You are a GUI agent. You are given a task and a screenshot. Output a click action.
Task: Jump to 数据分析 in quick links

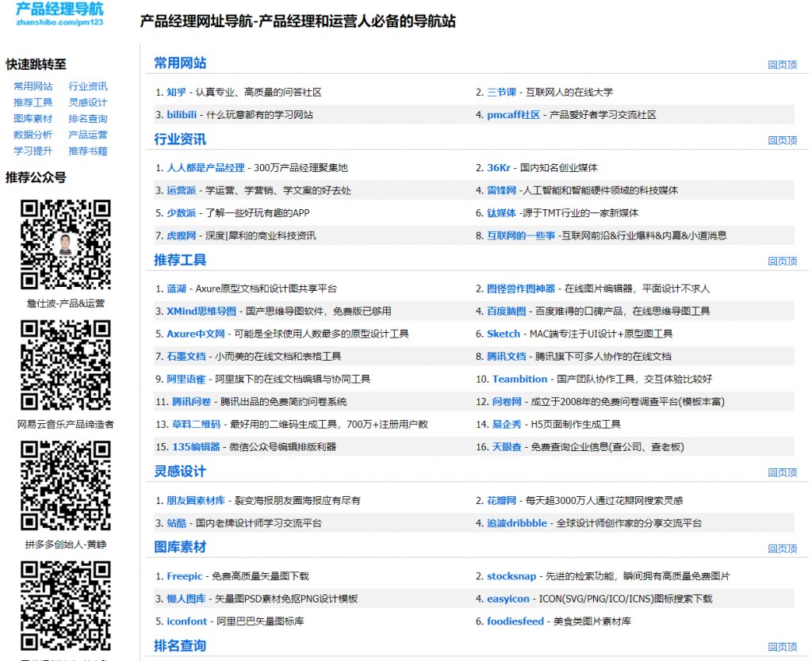click(33, 135)
